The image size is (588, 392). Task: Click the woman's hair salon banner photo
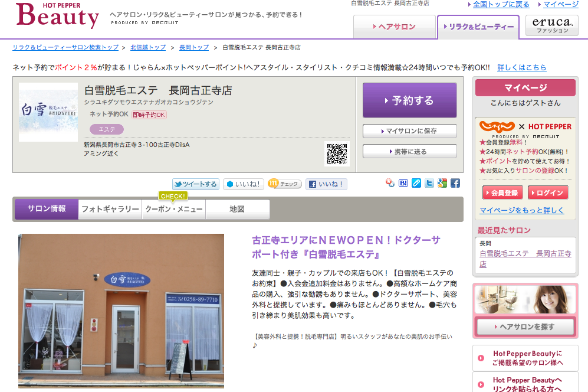[x=525, y=299]
